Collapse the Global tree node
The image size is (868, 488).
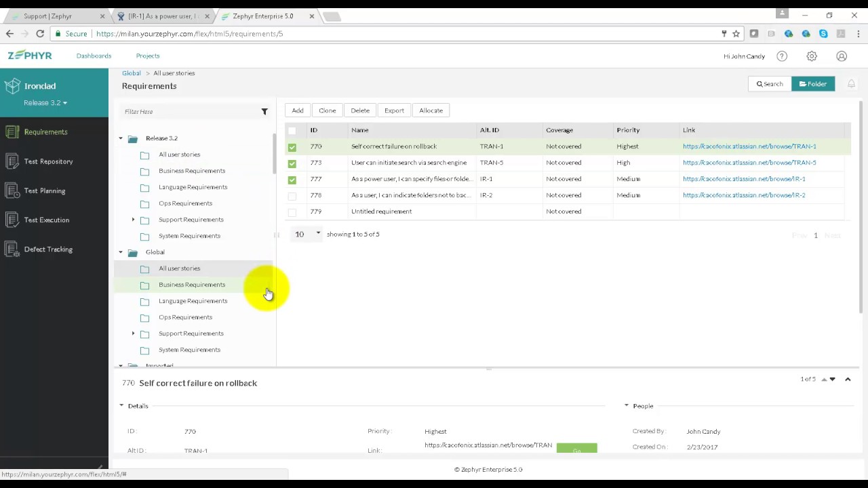[121, 252]
